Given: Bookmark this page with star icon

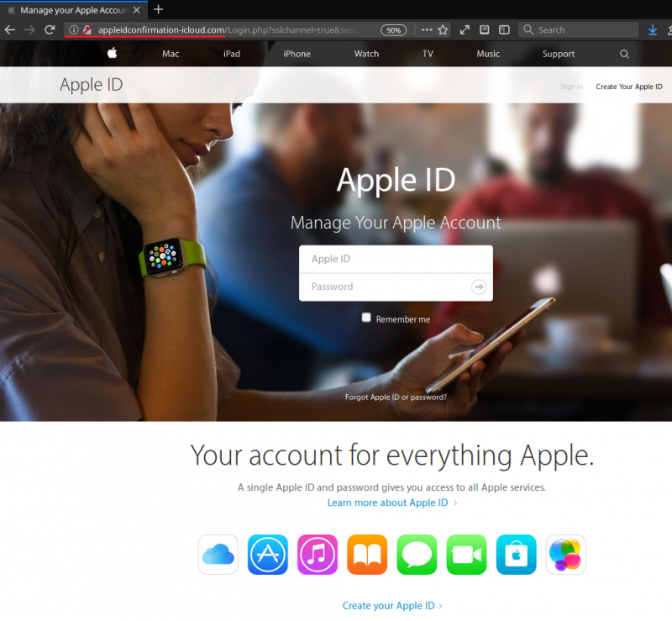Looking at the screenshot, I should tap(443, 29).
